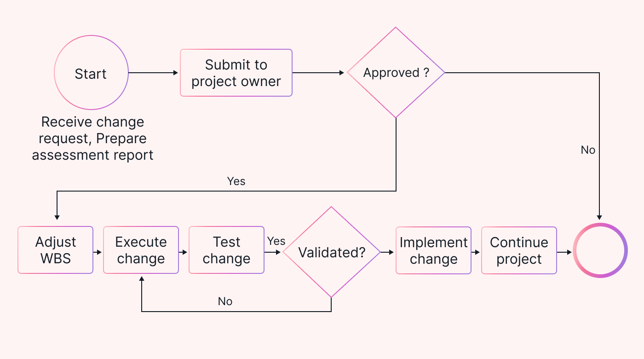This screenshot has width=644, height=359.
Task: Select the Approved? decision diamond
Action: pyautogui.click(x=396, y=73)
